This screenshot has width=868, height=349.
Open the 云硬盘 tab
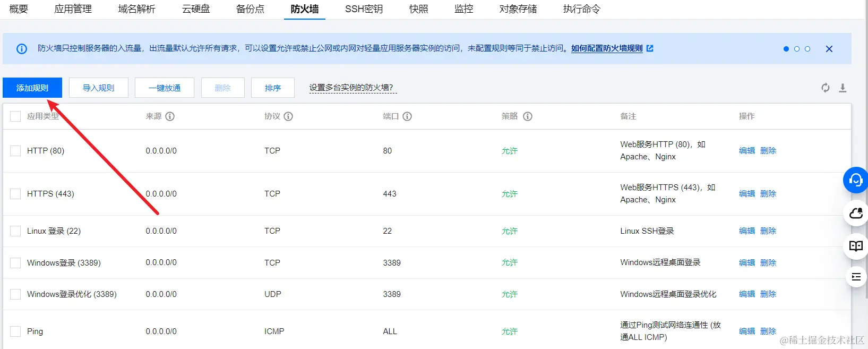196,9
